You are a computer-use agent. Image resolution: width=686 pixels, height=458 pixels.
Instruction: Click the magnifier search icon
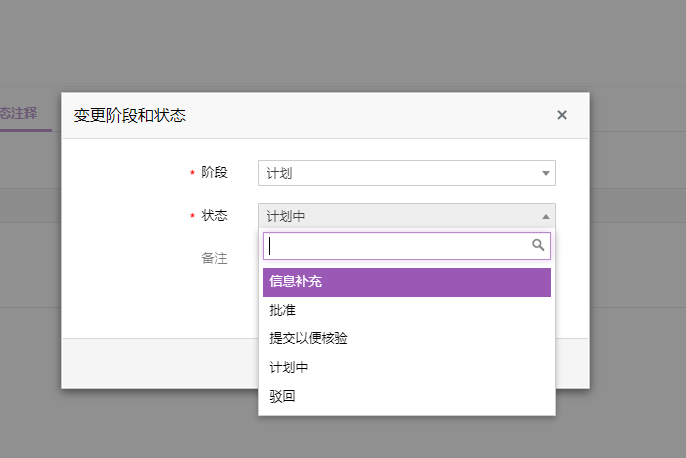538,245
